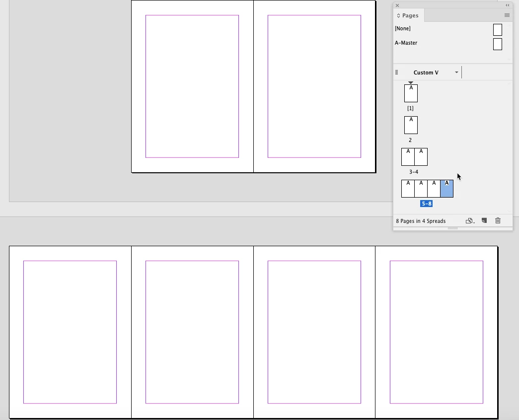519x420 pixels.
Task: Select page 5 thumbnail in spread 5-8
Action: coord(408,189)
